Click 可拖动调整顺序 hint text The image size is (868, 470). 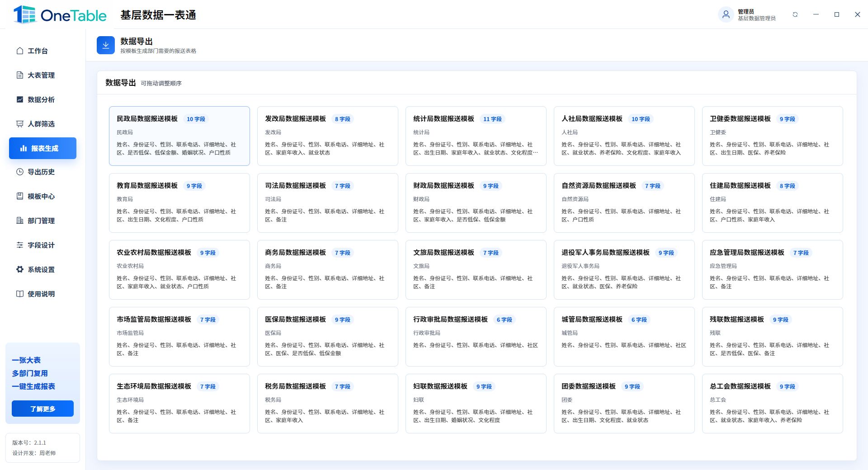pyautogui.click(x=161, y=83)
